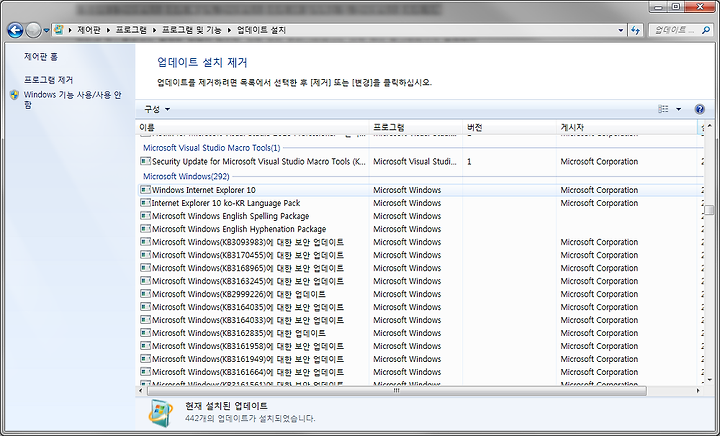Click icon of the KB3161949 update
Screen dimensions: 720x436
(145, 358)
